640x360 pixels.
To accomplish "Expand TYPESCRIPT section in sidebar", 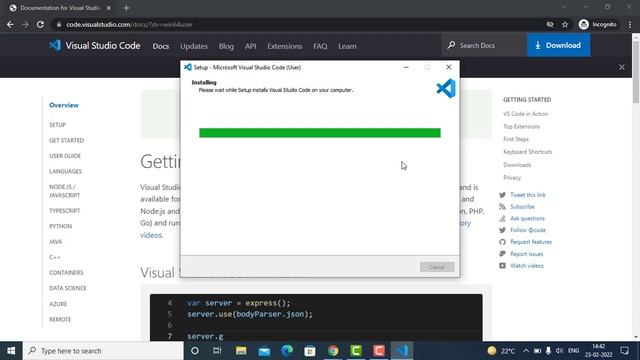I will click(64, 211).
